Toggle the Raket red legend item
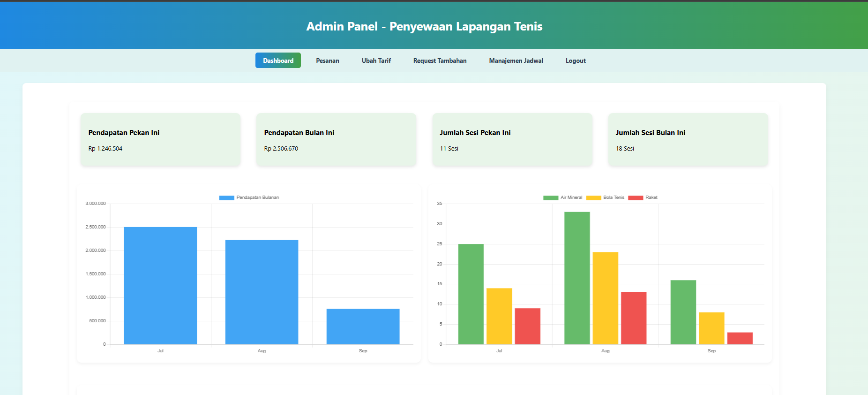 [636, 197]
